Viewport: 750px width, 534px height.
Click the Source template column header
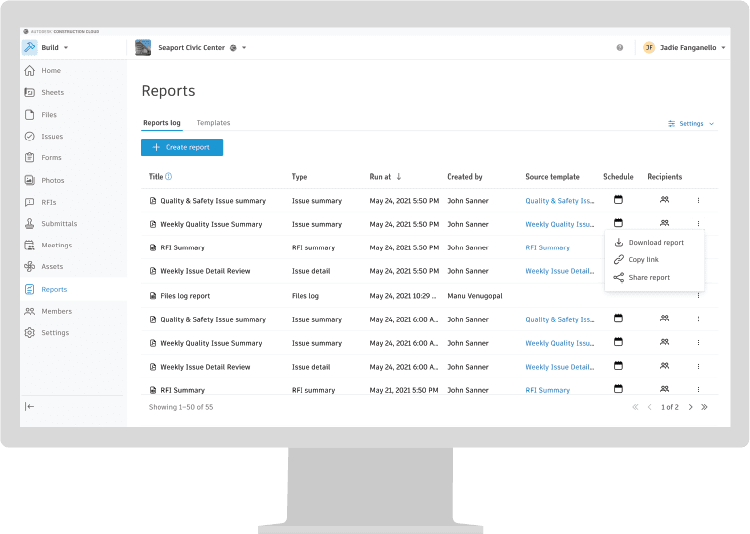(552, 177)
